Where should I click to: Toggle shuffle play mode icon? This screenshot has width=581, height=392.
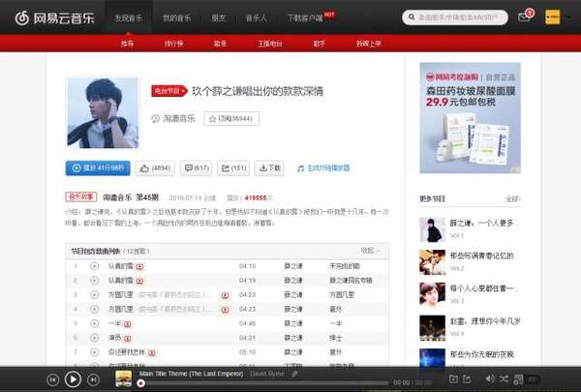[504, 378]
